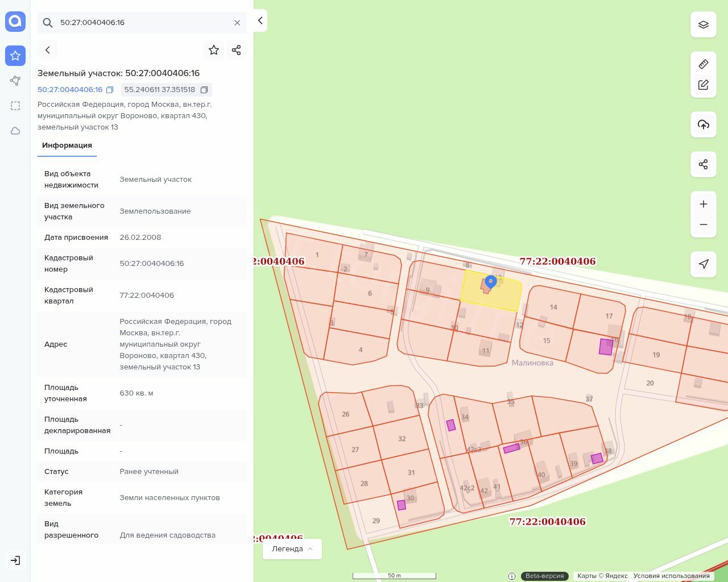Select the ruler measurement tool

click(x=704, y=64)
